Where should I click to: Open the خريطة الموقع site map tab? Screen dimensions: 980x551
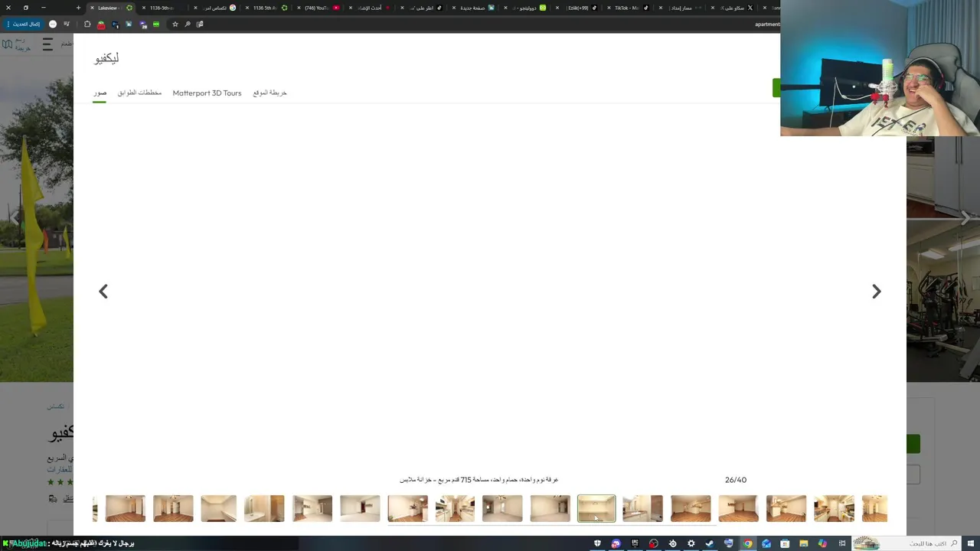[x=269, y=93]
